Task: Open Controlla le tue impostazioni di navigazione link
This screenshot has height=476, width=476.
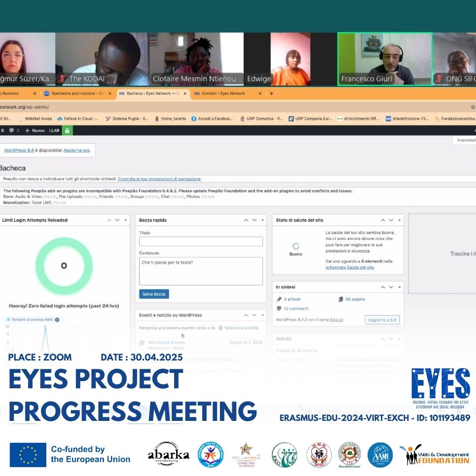Action: pyautogui.click(x=160, y=179)
